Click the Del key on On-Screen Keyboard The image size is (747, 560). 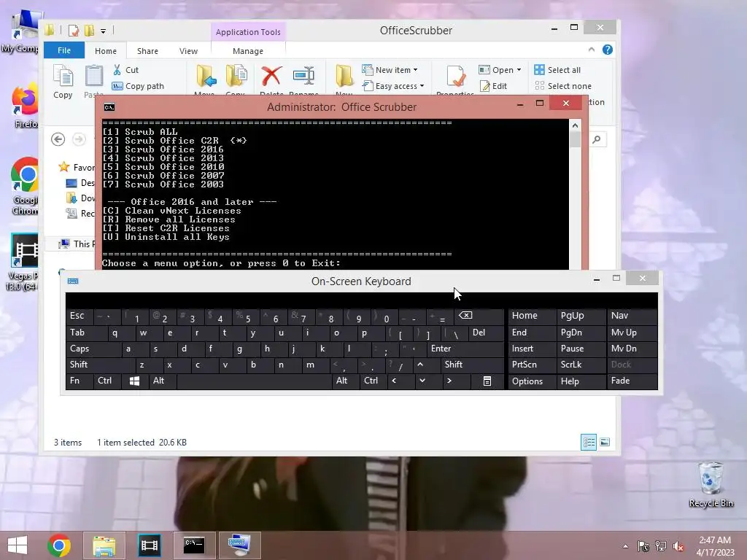coord(486,332)
